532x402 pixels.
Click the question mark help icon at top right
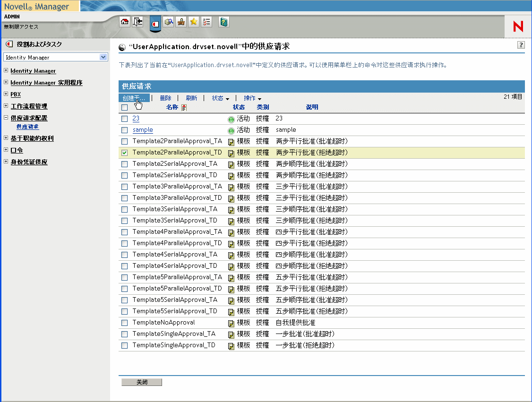[521, 45]
